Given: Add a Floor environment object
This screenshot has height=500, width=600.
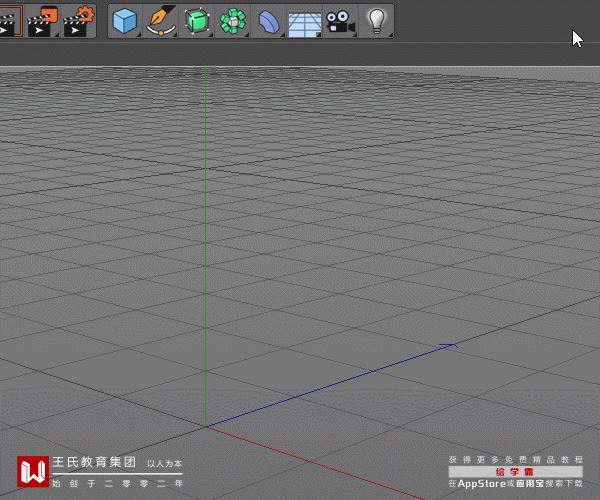Looking at the screenshot, I should click(305, 24).
